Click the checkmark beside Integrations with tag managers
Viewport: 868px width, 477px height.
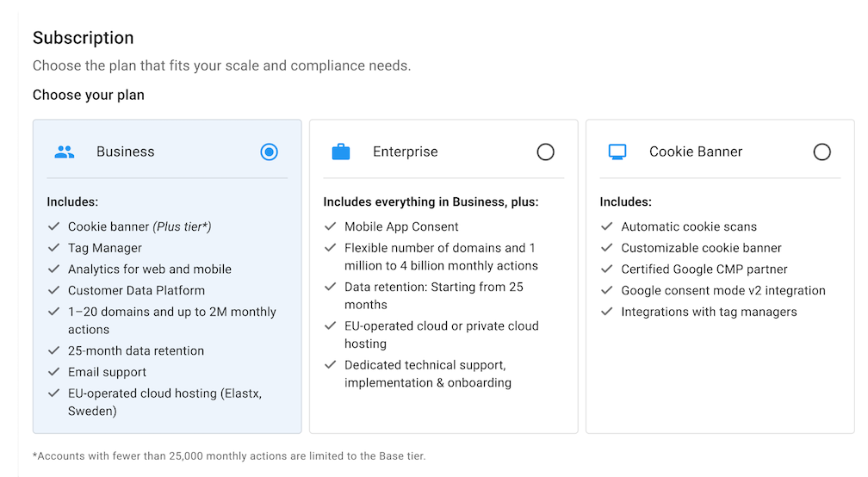pyautogui.click(x=607, y=312)
